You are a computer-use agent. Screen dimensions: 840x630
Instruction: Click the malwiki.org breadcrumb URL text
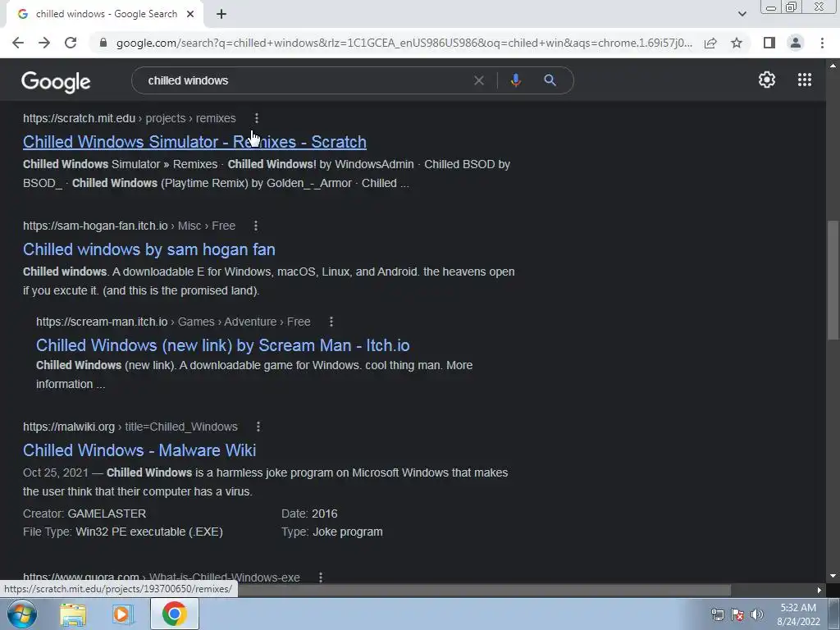click(x=130, y=427)
